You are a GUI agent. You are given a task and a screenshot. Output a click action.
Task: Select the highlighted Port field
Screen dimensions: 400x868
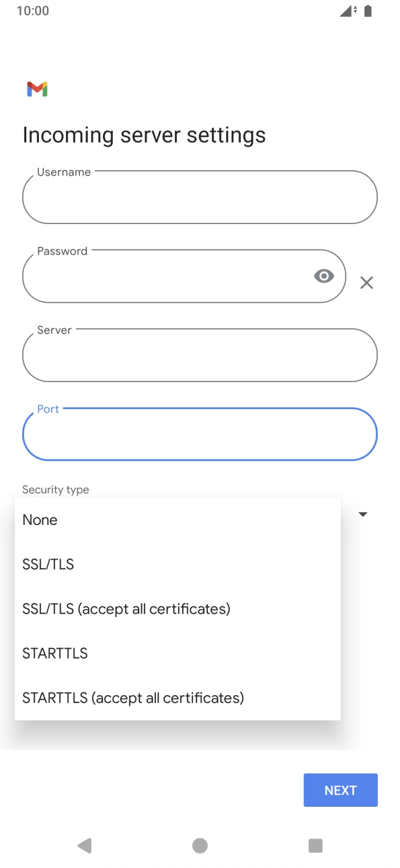coord(200,434)
